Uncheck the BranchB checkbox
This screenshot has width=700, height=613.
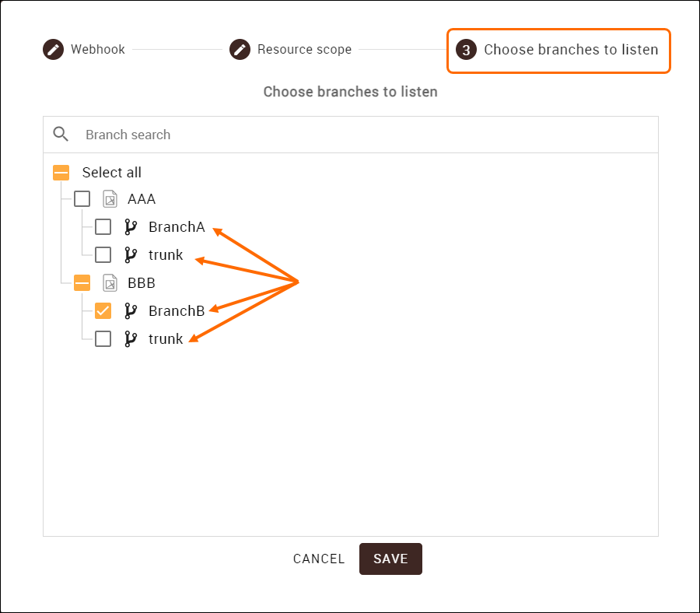[x=103, y=311]
